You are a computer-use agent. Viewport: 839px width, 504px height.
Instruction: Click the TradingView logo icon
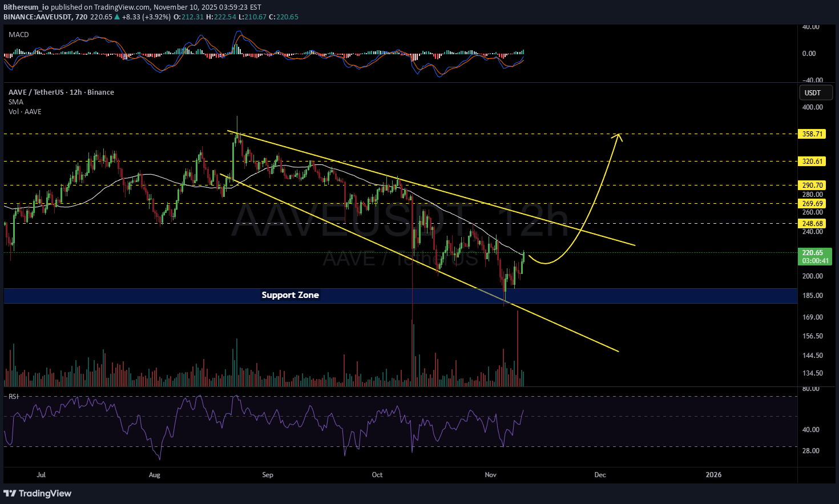click(10, 493)
